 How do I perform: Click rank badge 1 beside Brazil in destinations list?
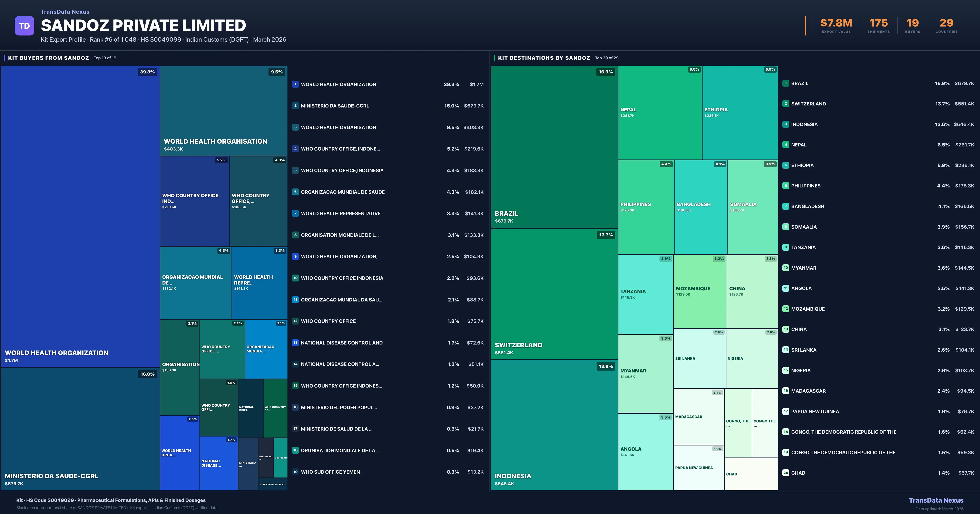pyautogui.click(x=786, y=83)
